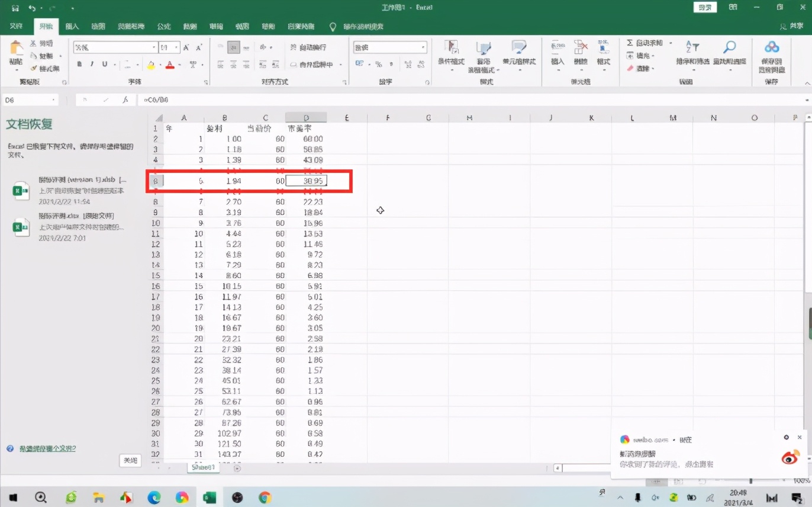Screen dimensions: 812x507
Task: Click the Share button
Action: [x=791, y=27]
